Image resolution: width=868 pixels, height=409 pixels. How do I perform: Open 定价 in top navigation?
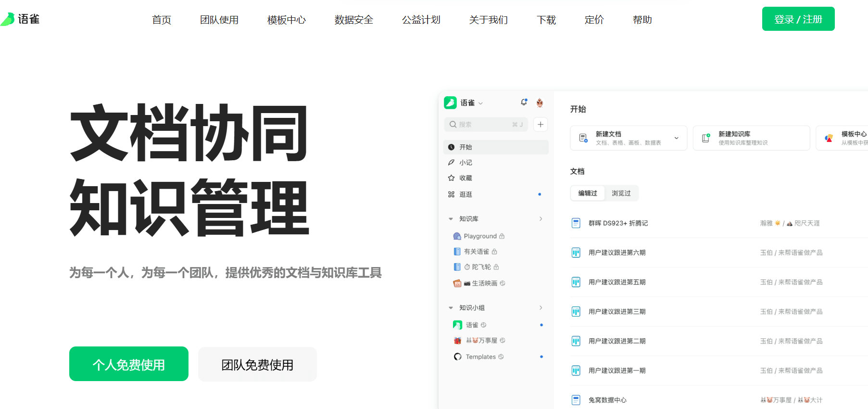[594, 20]
